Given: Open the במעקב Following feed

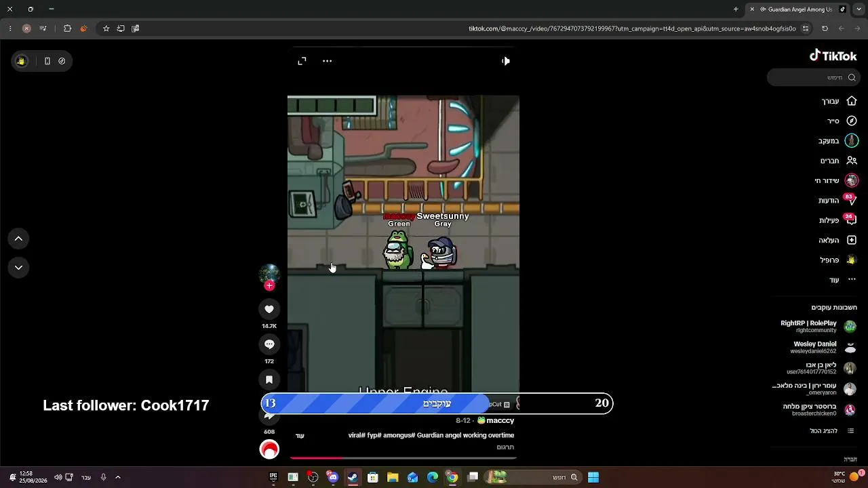Looking at the screenshot, I should tap(838, 141).
